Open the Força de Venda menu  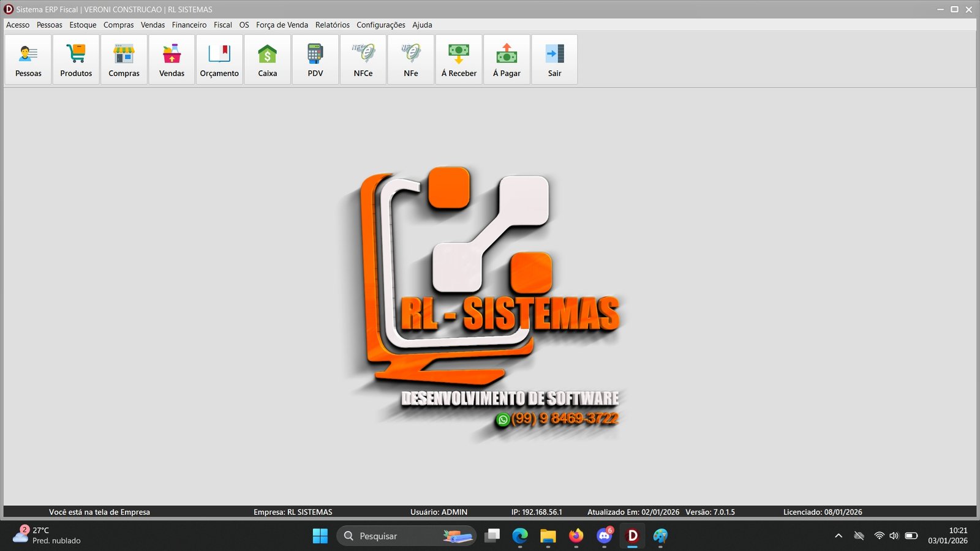pos(282,25)
